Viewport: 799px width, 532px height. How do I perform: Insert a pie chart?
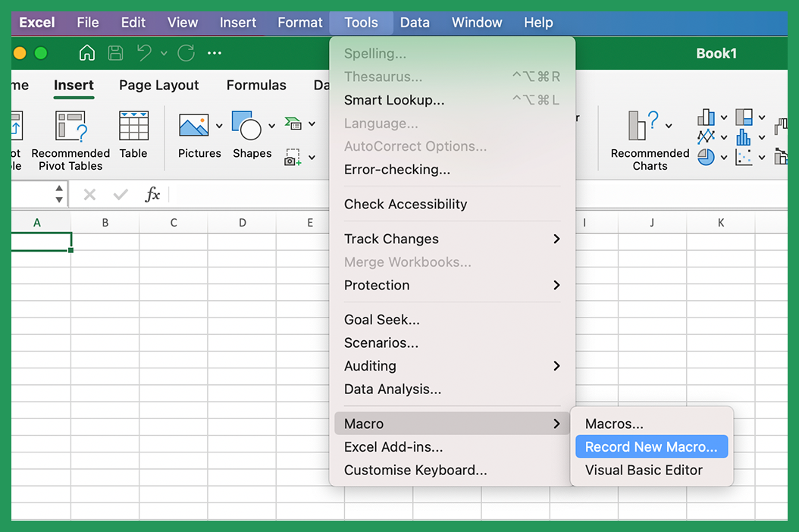705,157
